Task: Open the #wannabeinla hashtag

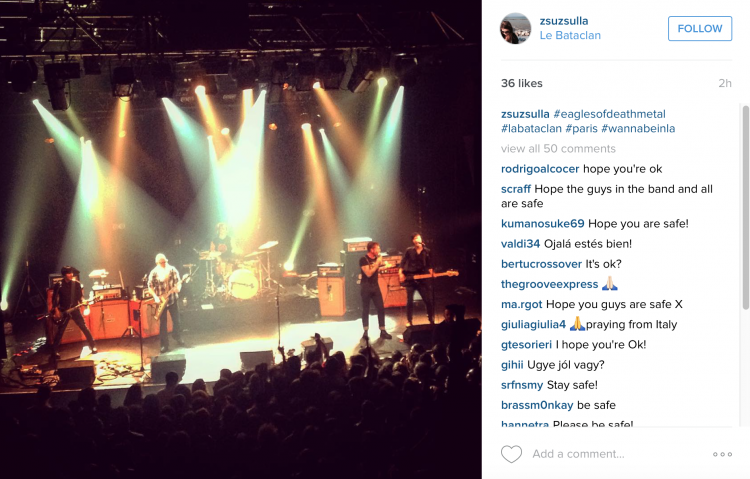Action: pos(638,128)
